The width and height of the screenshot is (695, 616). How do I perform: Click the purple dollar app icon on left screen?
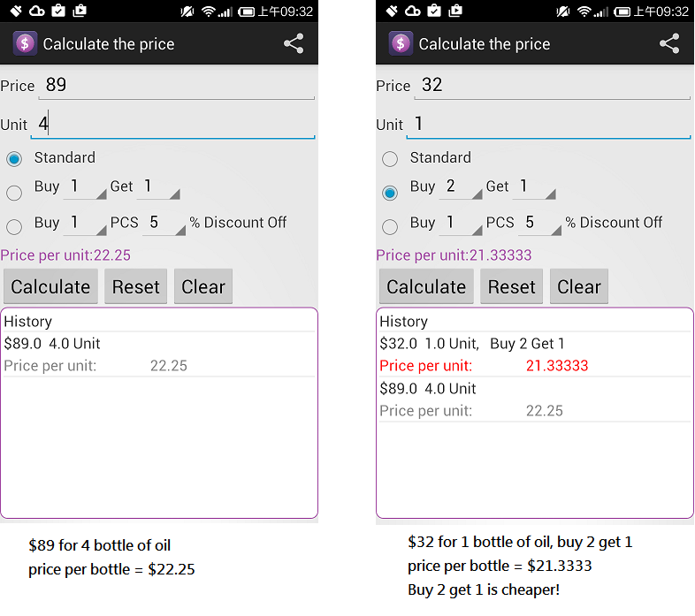(x=25, y=44)
